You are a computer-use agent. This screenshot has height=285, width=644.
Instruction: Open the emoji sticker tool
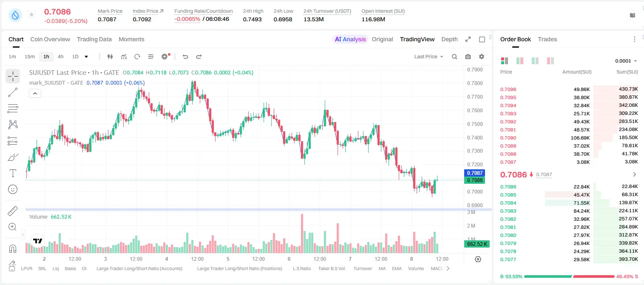(13, 189)
